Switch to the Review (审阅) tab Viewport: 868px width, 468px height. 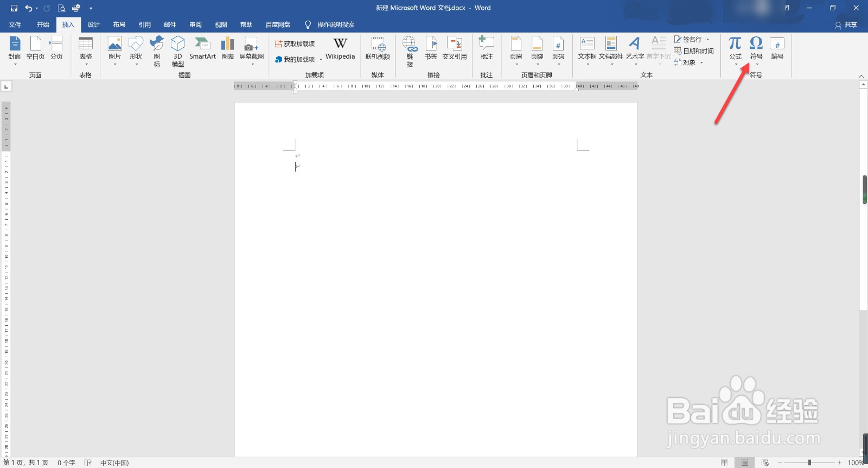click(x=196, y=24)
